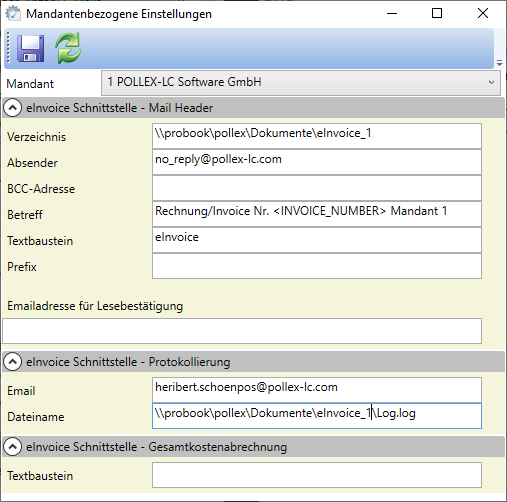
Task: Collapse the Mail Header section
Action: 13,108
